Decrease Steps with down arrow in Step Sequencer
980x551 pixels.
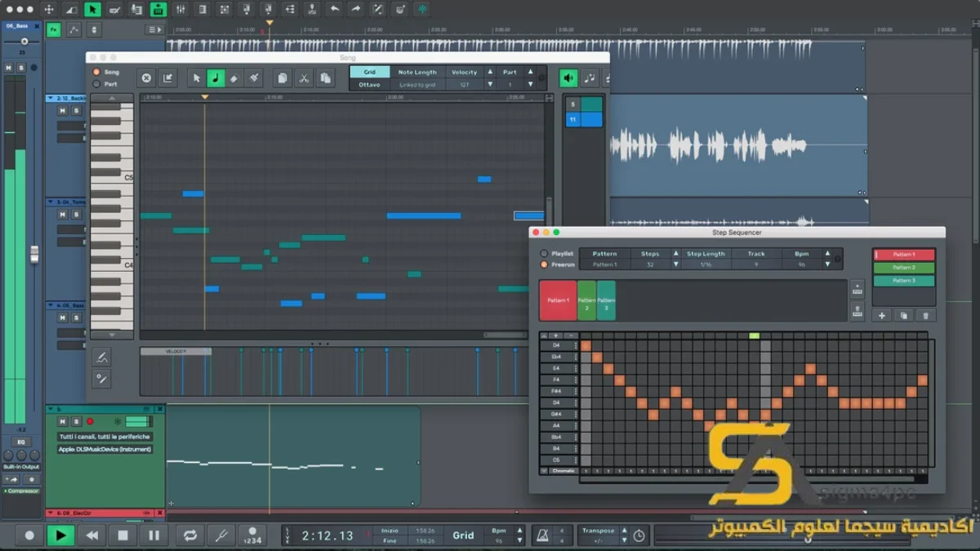click(x=675, y=264)
